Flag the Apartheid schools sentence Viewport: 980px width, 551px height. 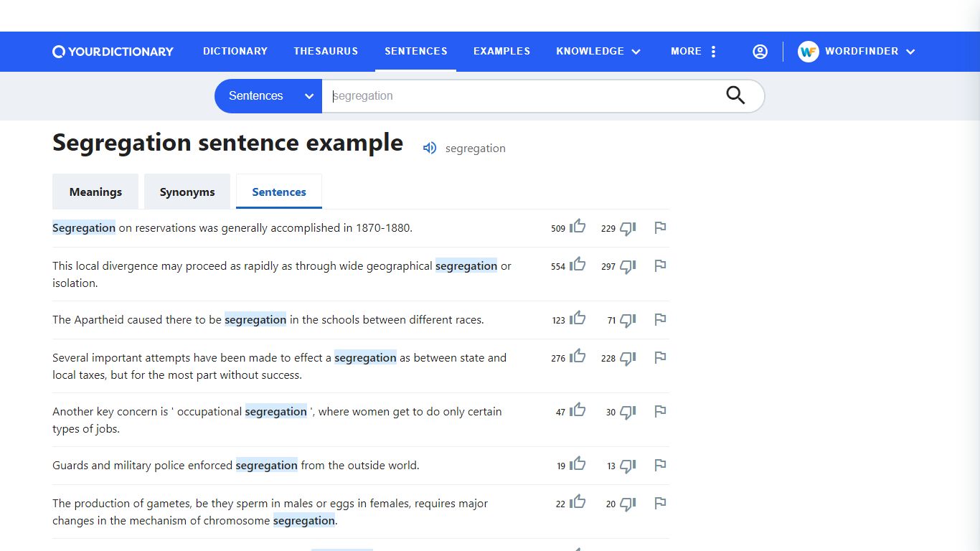pos(660,320)
